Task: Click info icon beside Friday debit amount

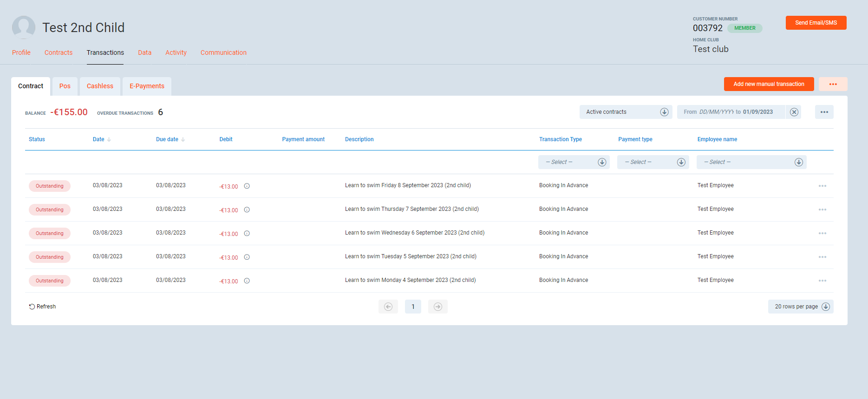Action: tap(247, 186)
